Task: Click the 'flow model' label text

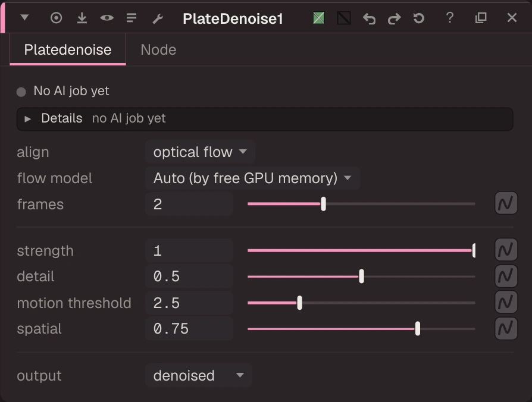Action: pyautogui.click(x=55, y=178)
